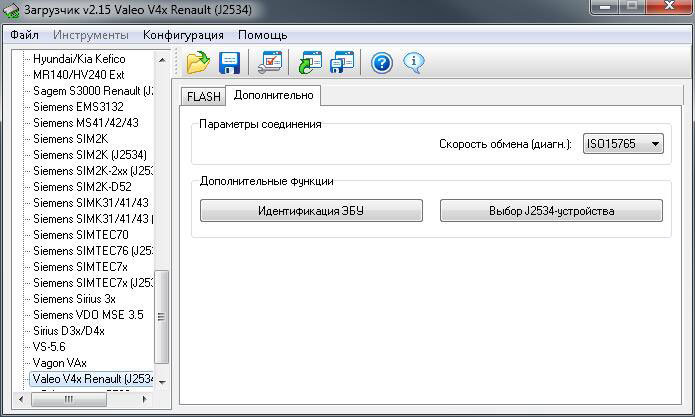Select the Vagon VAx tree item
Screen dimensions: 695x417
[60, 363]
